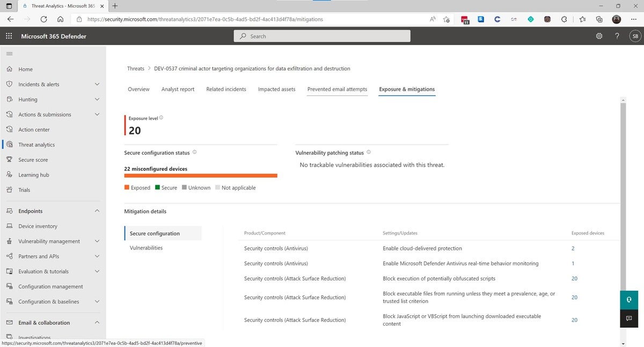Click the Email & collaboration mail icon

(x=9, y=323)
